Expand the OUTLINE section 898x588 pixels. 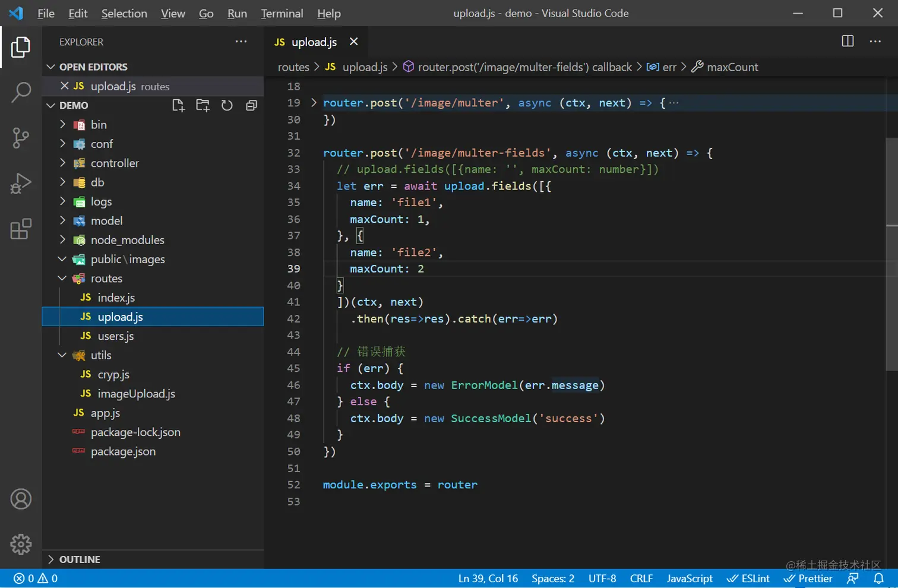coord(80,559)
